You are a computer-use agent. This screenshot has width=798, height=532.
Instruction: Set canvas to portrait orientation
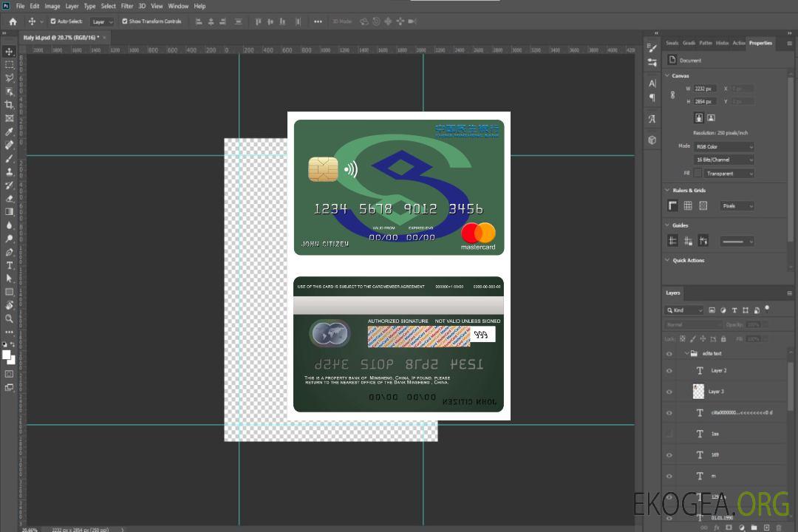pos(699,118)
